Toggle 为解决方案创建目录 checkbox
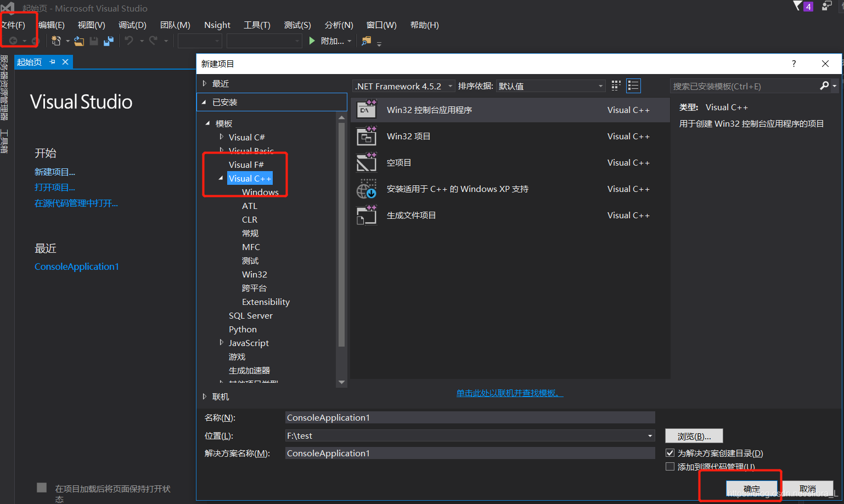 tap(670, 453)
